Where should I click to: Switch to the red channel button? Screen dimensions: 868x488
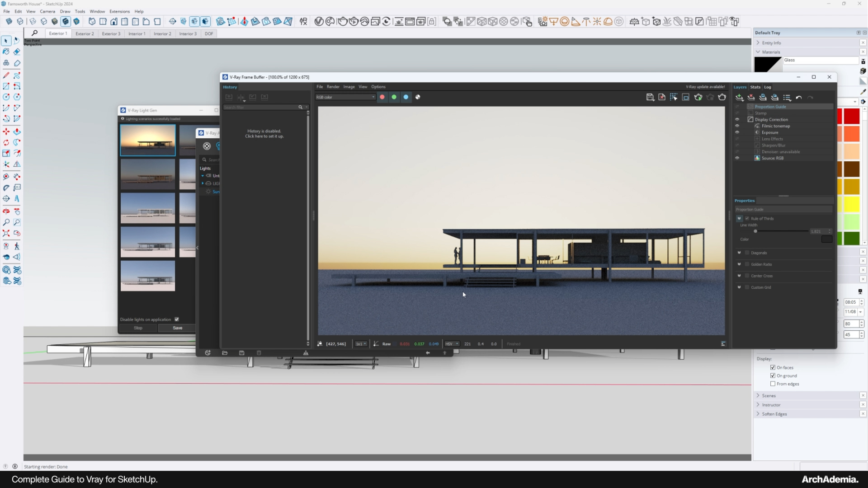point(382,97)
